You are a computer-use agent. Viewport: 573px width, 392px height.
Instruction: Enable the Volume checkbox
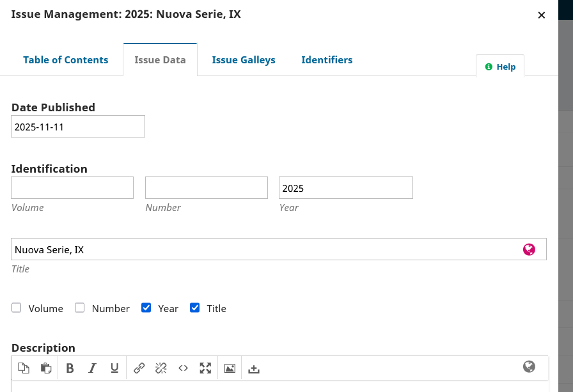click(17, 308)
